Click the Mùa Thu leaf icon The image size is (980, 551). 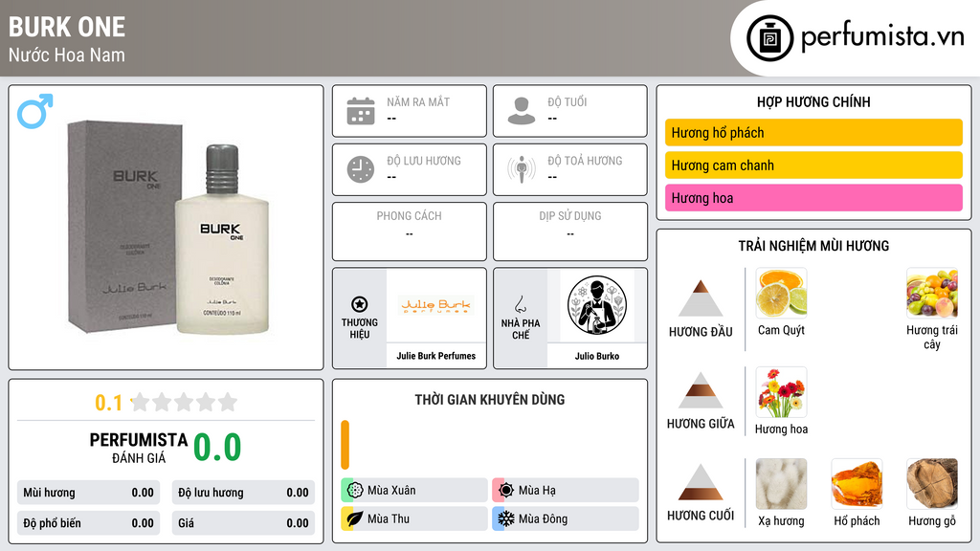tap(355, 518)
